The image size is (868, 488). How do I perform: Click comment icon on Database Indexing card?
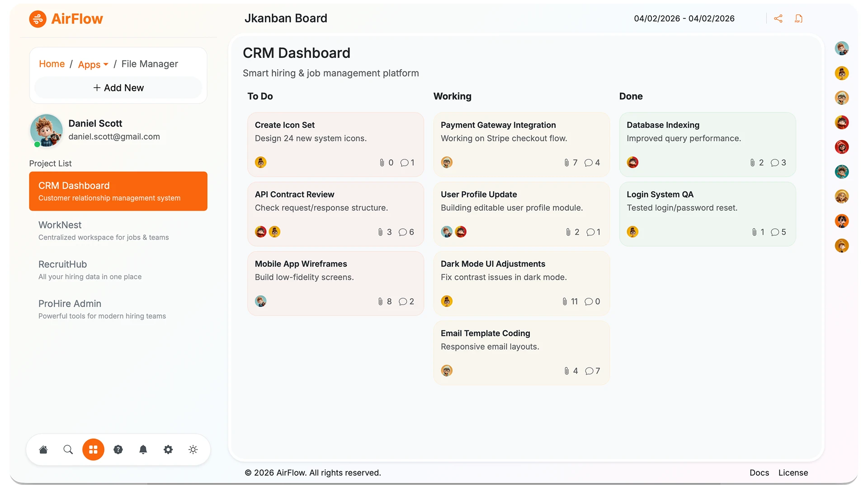[775, 163]
